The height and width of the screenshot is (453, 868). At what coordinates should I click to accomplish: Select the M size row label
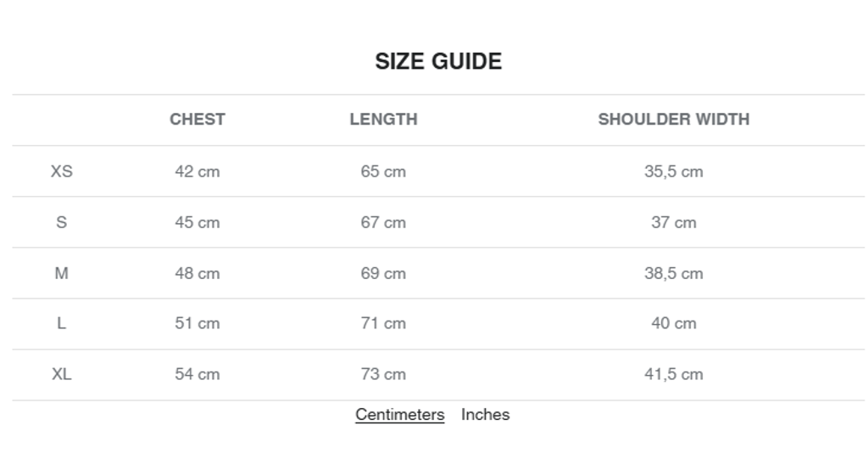pyautogui.click(x=62, y=273)
